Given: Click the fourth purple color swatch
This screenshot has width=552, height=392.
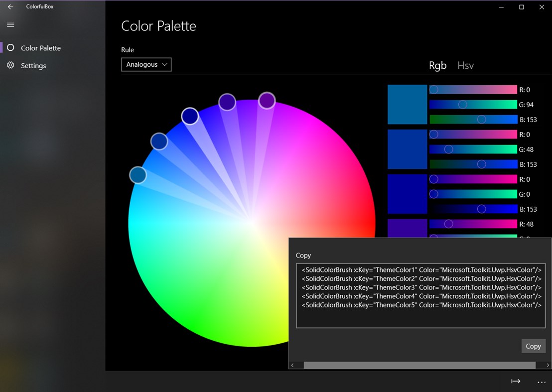Looking at the screenshot, I should (x=408, y=228).
